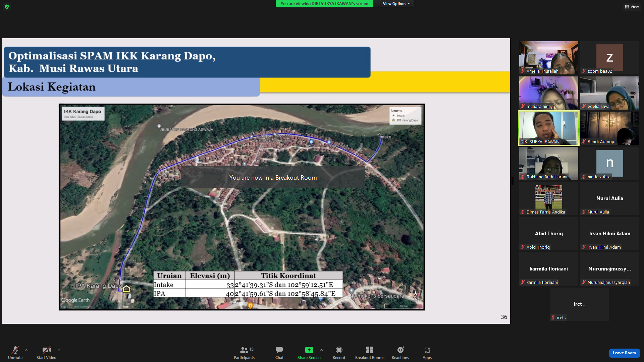644x362 pixels.
Task: Click the muted mic icon on Dimas Farris Andika
Action: click(x=523, y=212)
